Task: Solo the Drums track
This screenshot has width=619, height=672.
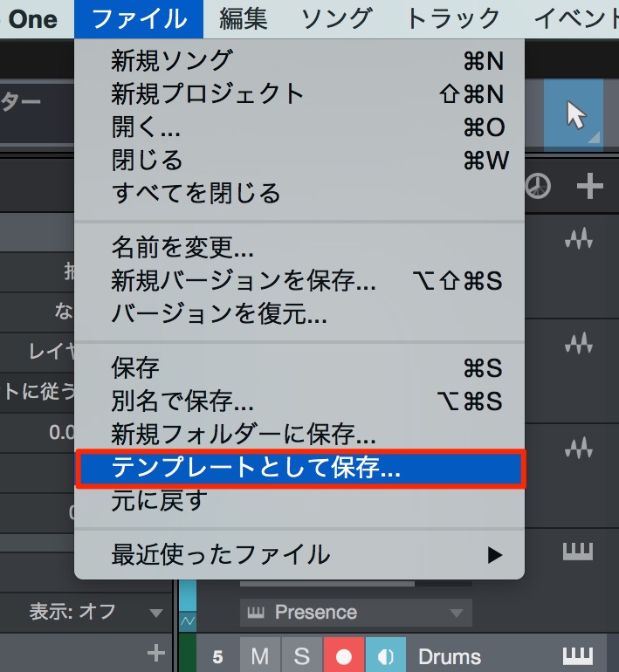Action: coord(301,655)
